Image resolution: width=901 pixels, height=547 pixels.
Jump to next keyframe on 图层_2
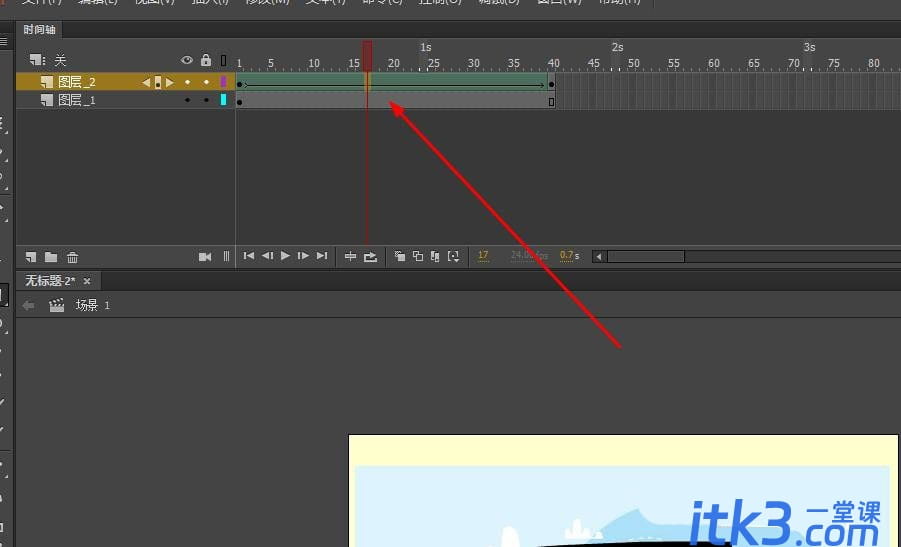[170, 83]
